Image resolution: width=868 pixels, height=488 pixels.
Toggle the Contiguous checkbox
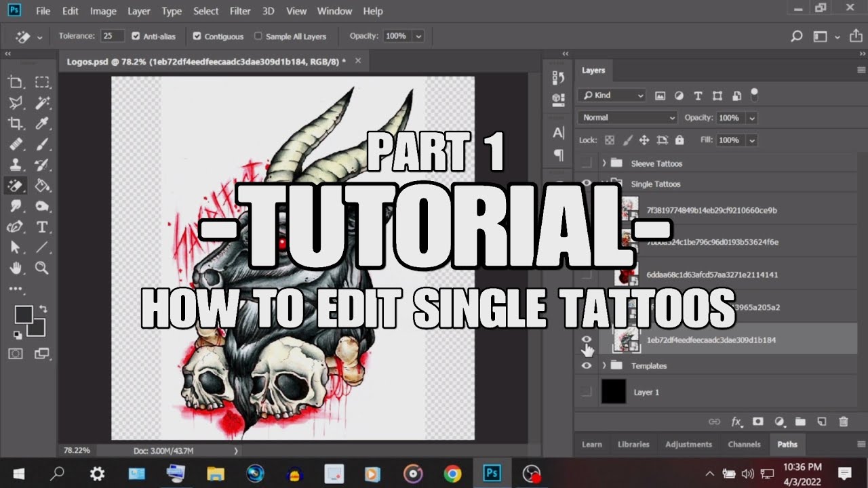pyautogui.click(x=197, y=36)
